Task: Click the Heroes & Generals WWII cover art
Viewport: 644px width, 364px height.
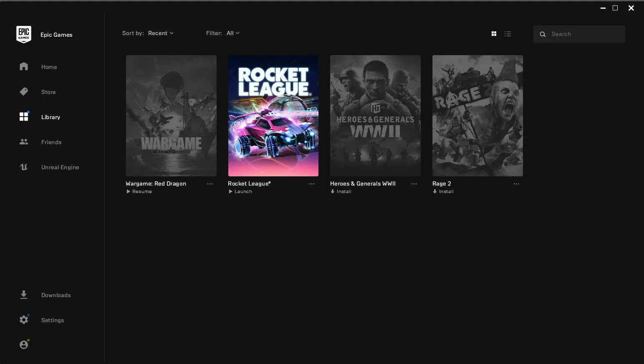Action: [x=375, y=116]
